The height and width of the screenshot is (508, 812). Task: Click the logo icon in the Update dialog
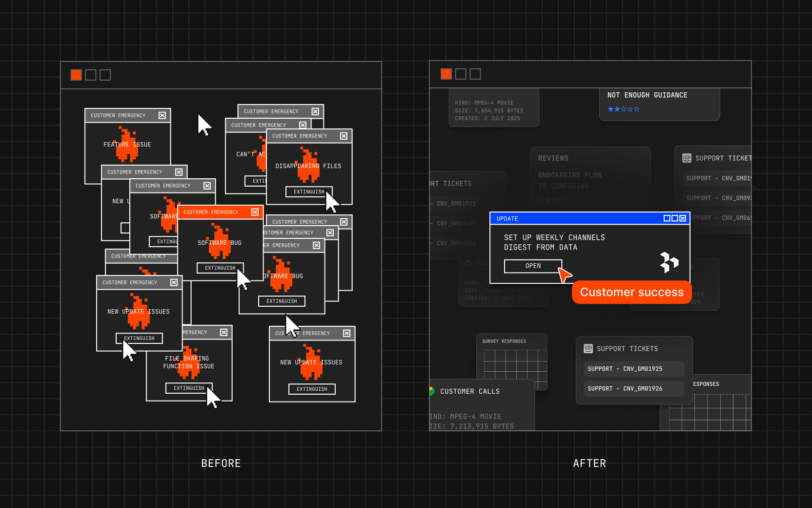click(x=669, y=262)
